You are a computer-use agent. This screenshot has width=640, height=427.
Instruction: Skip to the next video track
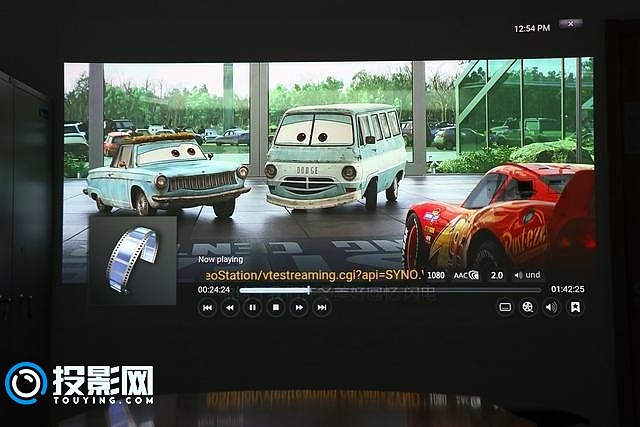[322, 308]
